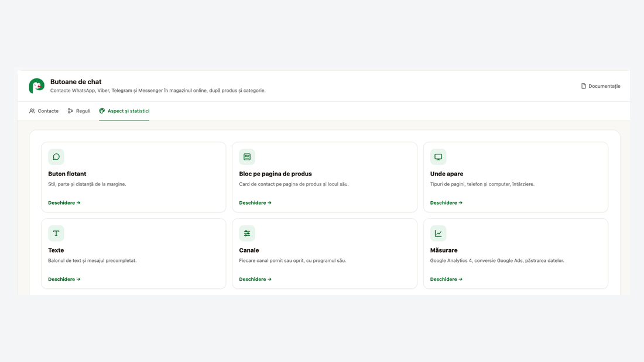
Task: Select the Aspect și statistici tab
Action: tap(124, 111)
